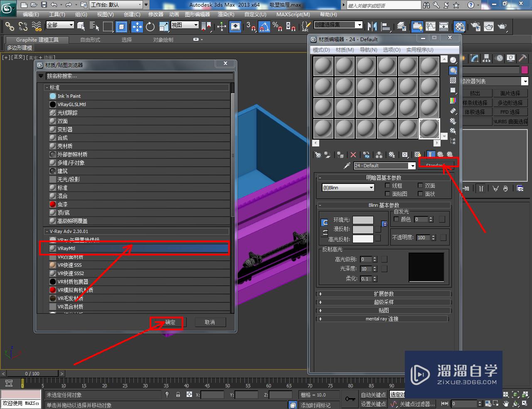Viewport: 532px width, 409px height.
Task: Open the 24 - Default material name dropdown
Action: (384, 166)
